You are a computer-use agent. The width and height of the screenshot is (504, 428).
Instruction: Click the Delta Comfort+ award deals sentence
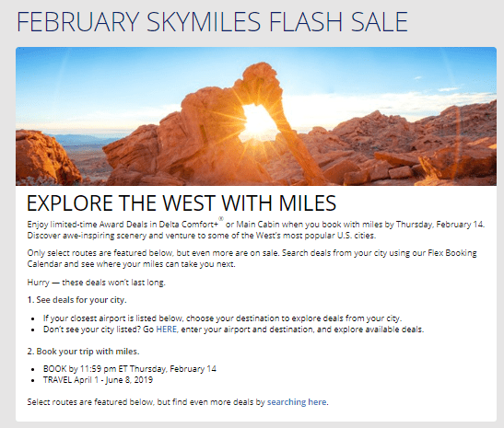pyautogui.click(x=256, y=224)
